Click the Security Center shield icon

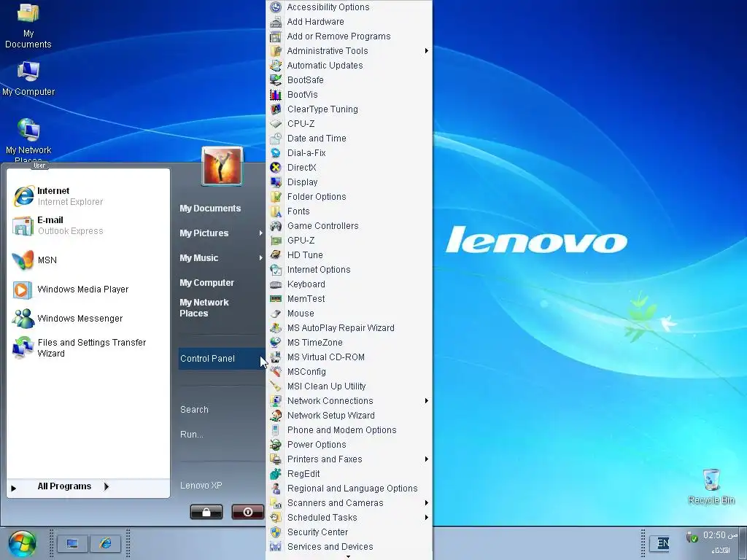[275, 532]
